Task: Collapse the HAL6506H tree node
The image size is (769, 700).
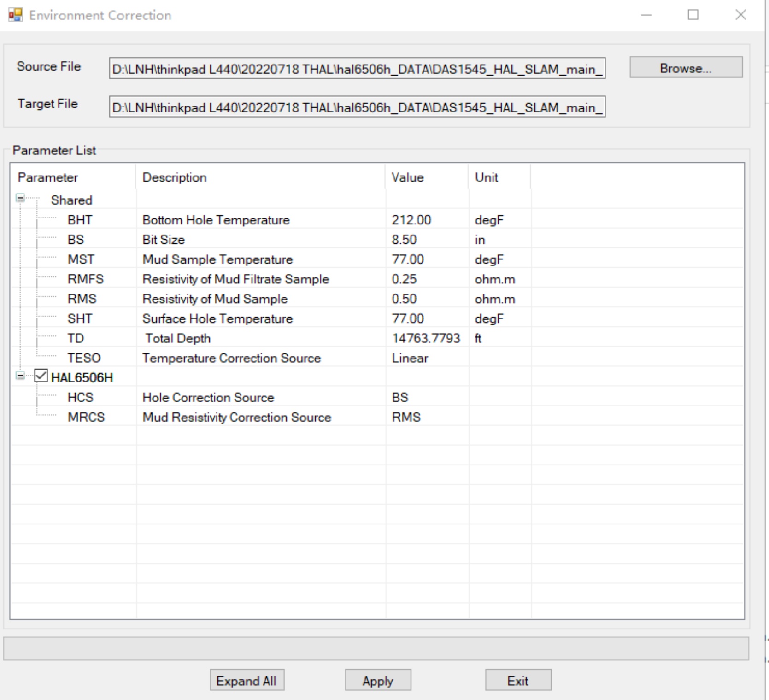Action: [x=20, y=376]
